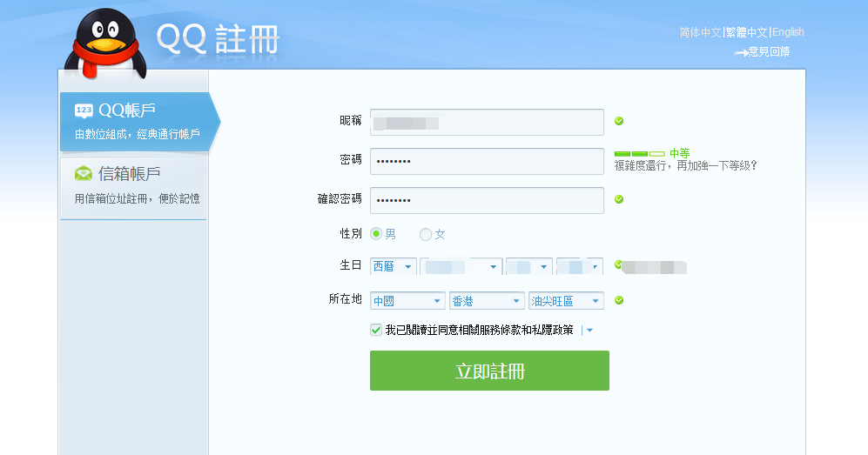Open the birth month dropdown

point(529,266)
